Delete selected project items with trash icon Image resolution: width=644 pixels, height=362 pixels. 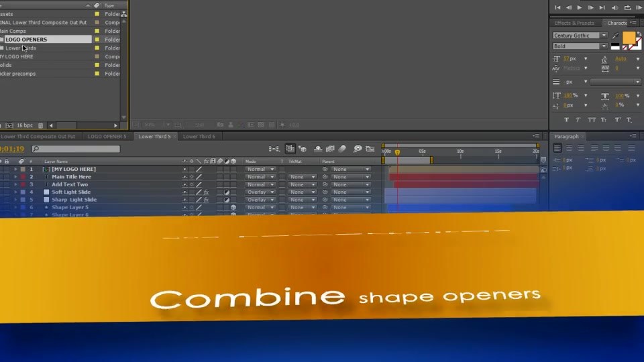point(40,125)
